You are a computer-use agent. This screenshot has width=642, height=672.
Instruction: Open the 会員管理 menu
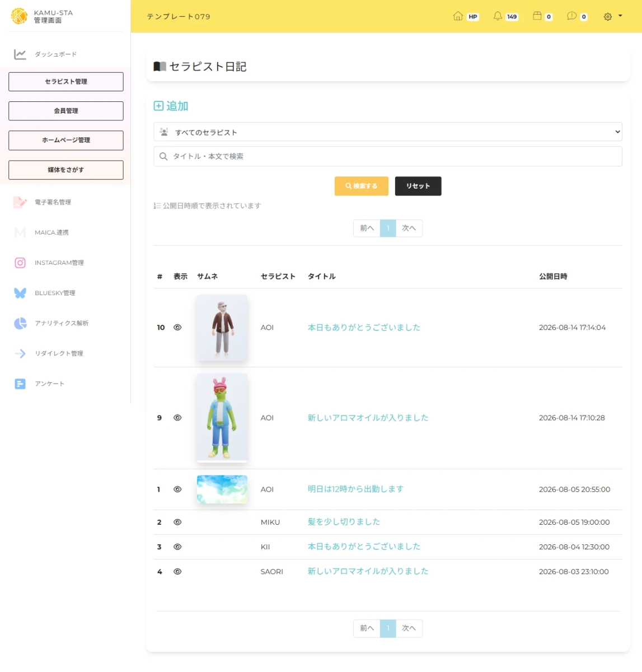pos(66,111)
